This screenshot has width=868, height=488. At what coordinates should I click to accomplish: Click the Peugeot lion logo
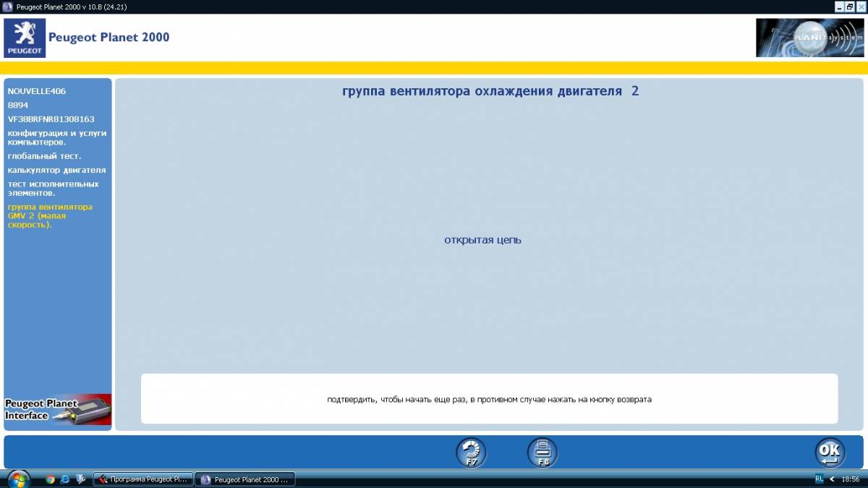[x=25, y=38]
